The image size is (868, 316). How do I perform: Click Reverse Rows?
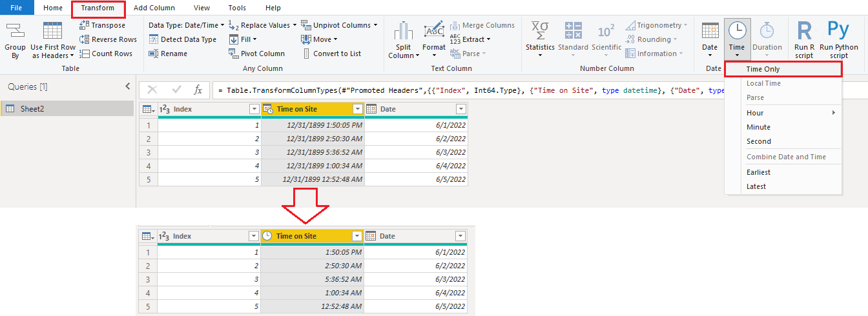click(108, 39)
